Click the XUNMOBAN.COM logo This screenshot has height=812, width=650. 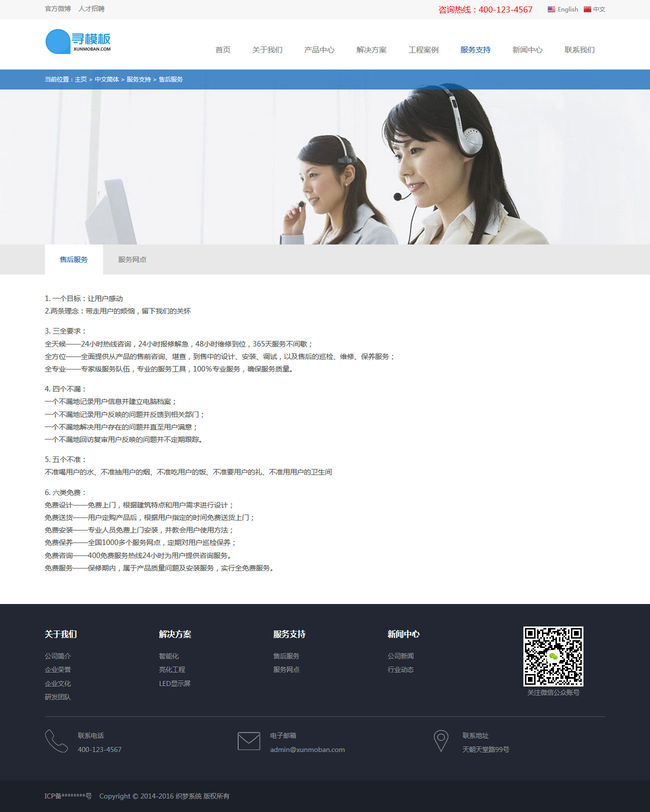(x=78, y=41)
